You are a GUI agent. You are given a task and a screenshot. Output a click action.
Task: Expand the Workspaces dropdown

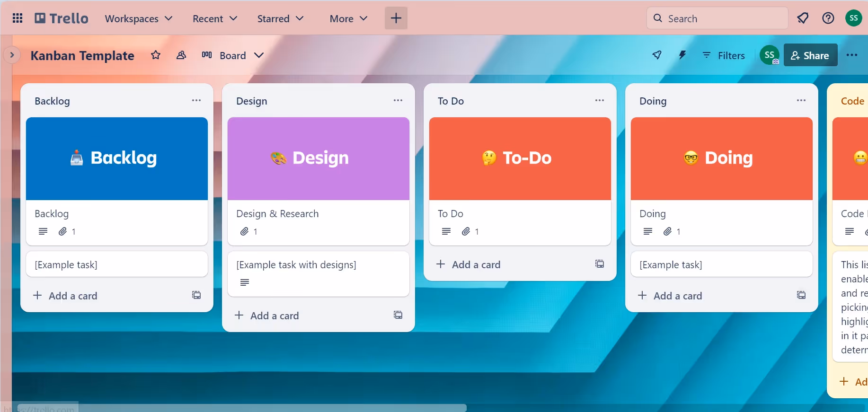(x=139, y=18)
